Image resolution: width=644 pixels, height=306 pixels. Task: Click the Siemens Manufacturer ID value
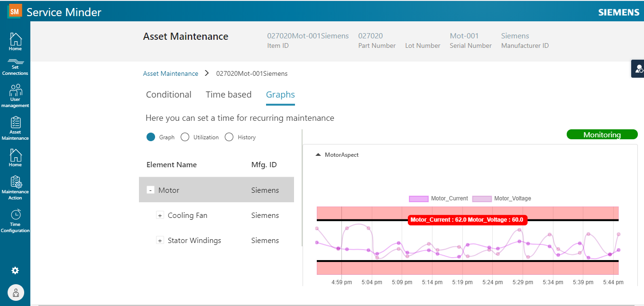click(x=515, y=36)
